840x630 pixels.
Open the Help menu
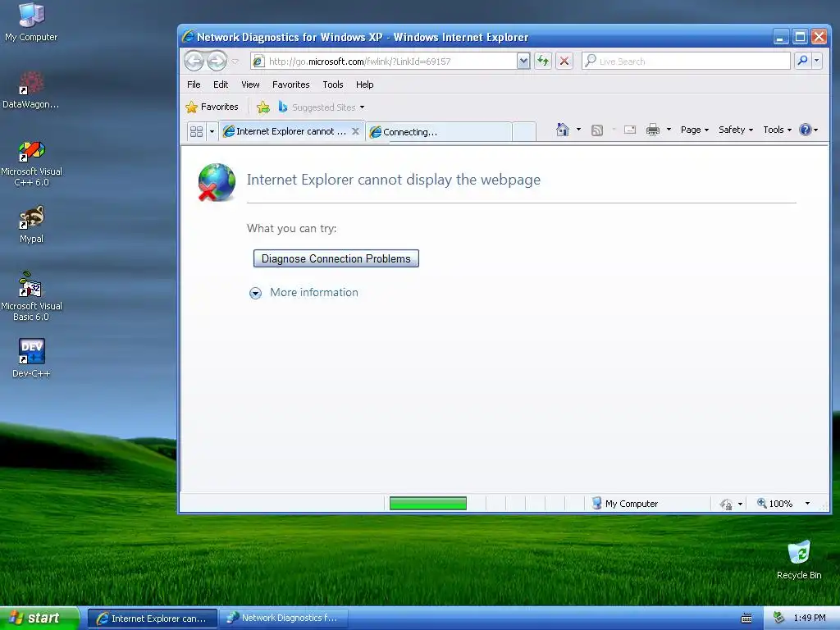click(365, 84)
